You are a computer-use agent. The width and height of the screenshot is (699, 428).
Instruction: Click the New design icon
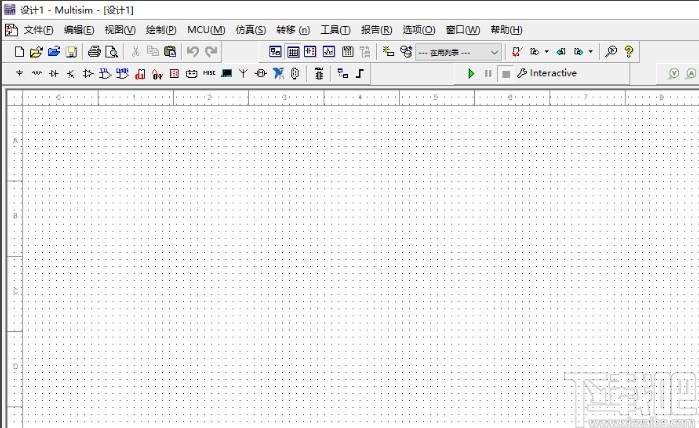point(19,52)
